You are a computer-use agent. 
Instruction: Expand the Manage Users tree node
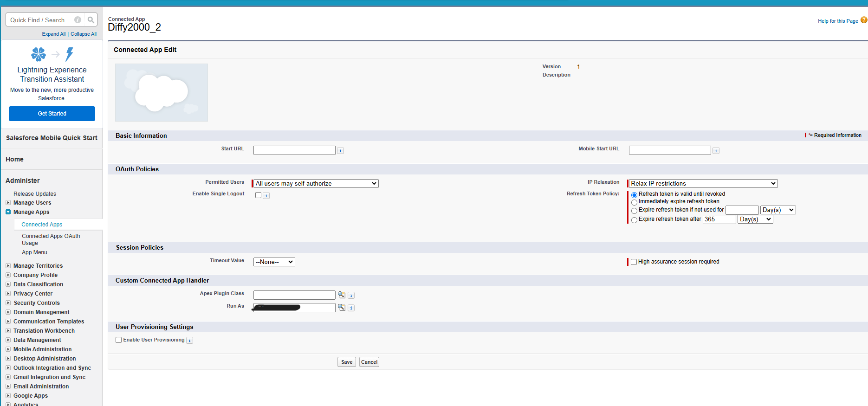coord(8,202)
